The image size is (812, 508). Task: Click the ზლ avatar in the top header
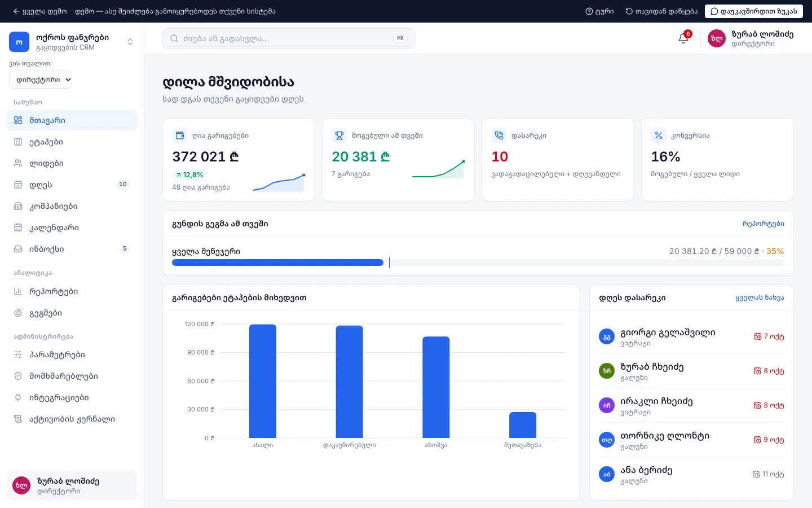click(x=717, y=38)
